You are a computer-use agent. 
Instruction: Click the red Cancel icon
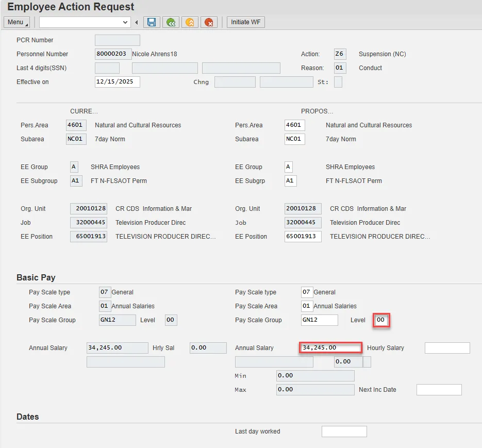(209, 22)
